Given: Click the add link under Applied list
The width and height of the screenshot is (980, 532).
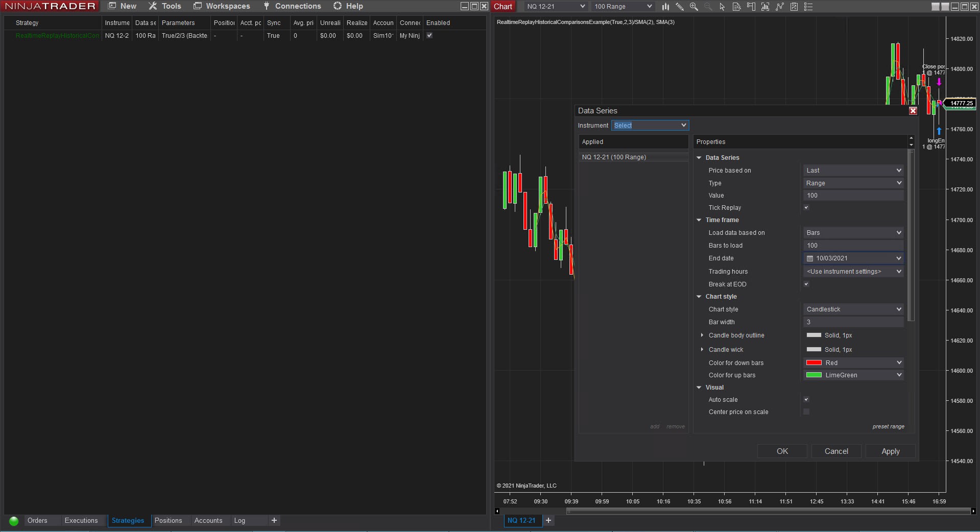Looking at the screenshot, I should pos(655,427).
